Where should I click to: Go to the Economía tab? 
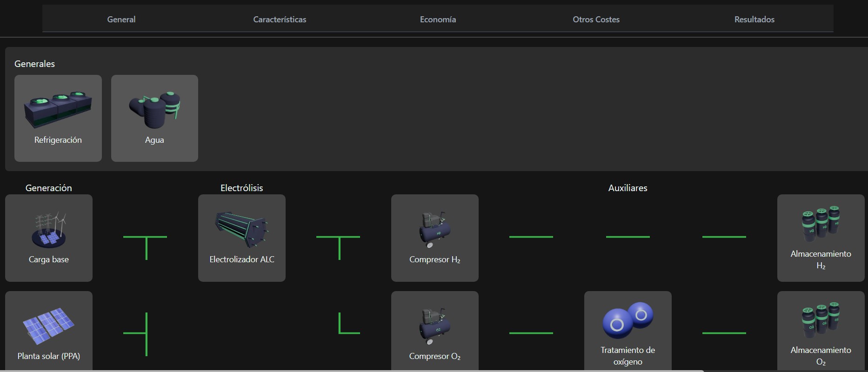point(438,20)
